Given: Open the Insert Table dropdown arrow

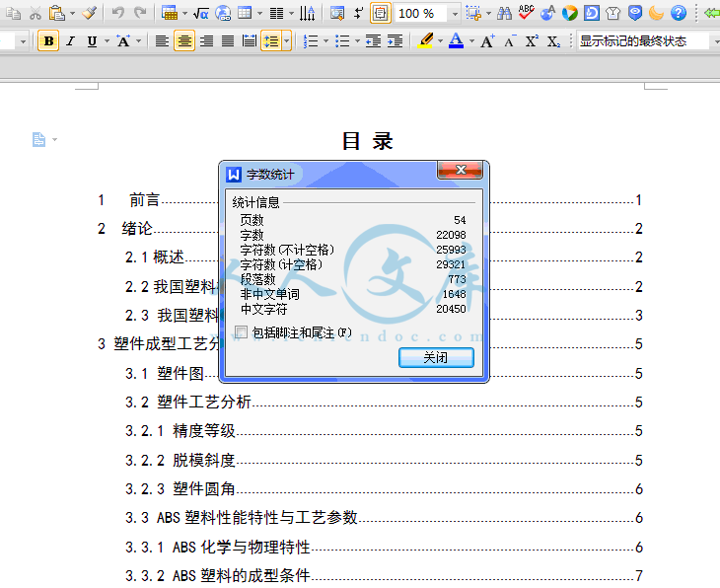Looking at the screenshot, I should (184, 14).
